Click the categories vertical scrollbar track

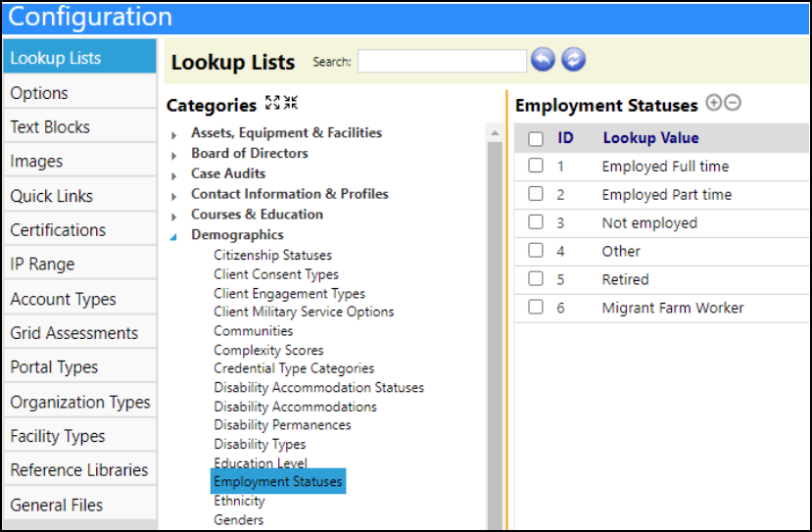495,336
